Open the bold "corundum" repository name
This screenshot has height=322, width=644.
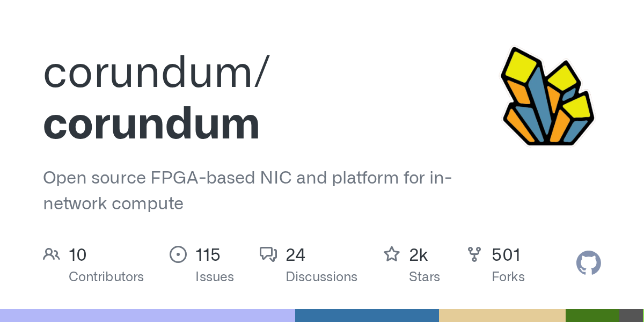[151, 123]
